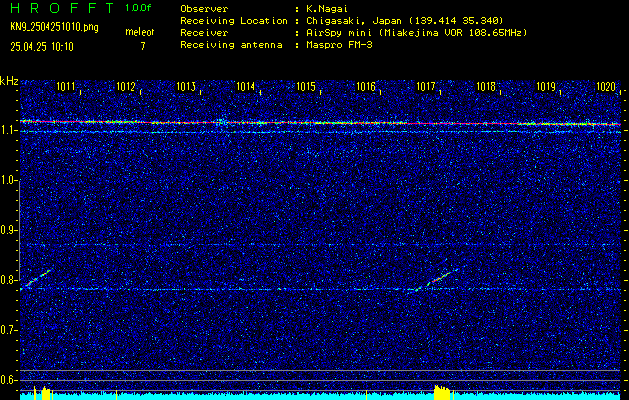Viewport: 629px width, 400px height.
Task: Click the 1014 time marker
Action: [246, 87]
